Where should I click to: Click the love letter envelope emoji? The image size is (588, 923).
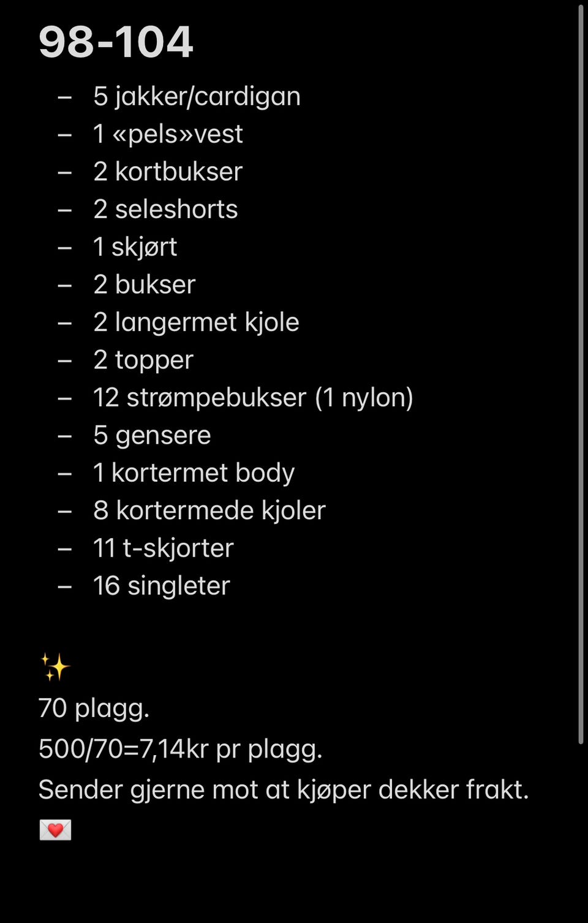[x=55, y=830]
